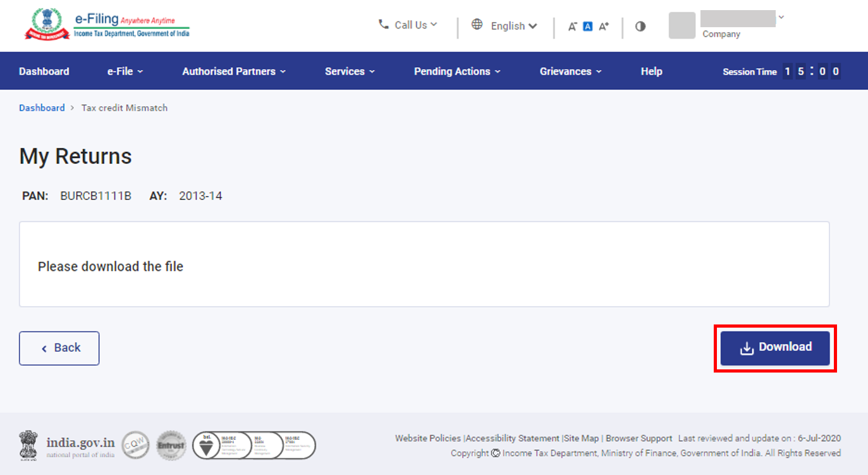Open the Authorised Partners menu
The width and height of the screenshot is (868, 475).
234,71
